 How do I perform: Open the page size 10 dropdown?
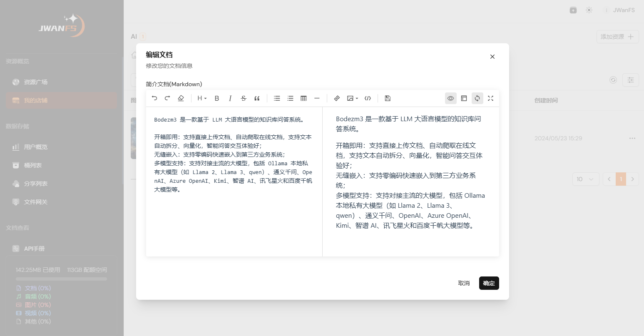(x=586, y=179)
